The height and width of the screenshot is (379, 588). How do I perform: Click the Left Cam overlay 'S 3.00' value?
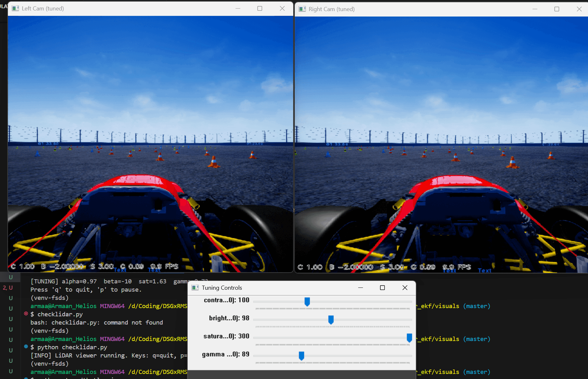102,266
